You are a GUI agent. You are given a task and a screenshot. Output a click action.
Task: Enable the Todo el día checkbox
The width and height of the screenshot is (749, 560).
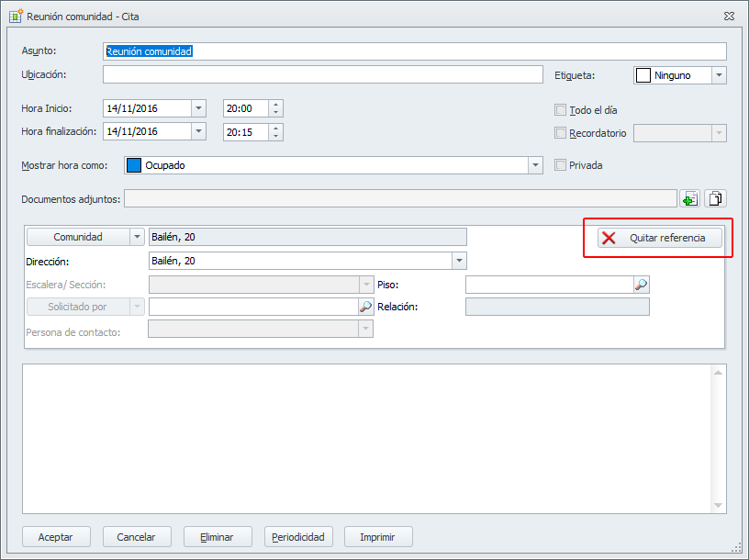[560, 110]
